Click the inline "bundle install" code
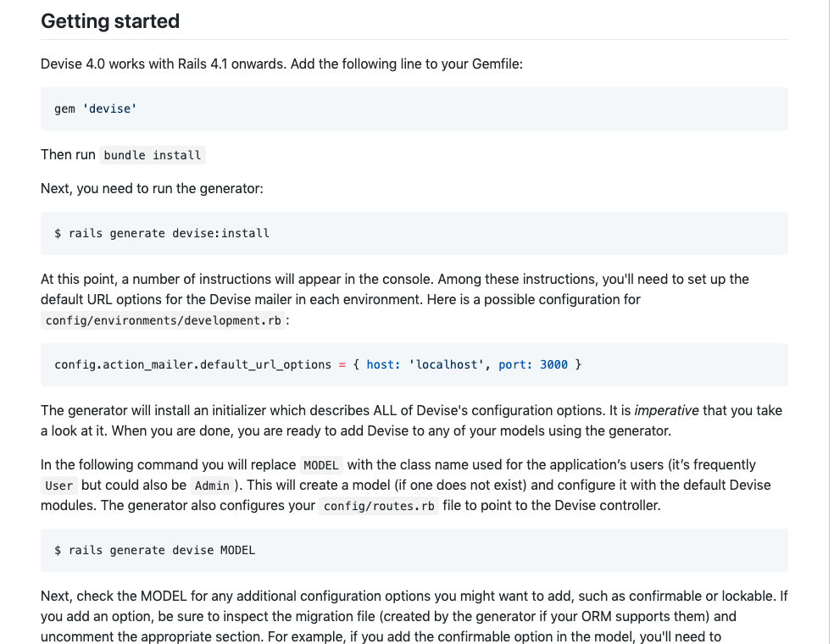The image size is (834, 644). pos(153,155)
